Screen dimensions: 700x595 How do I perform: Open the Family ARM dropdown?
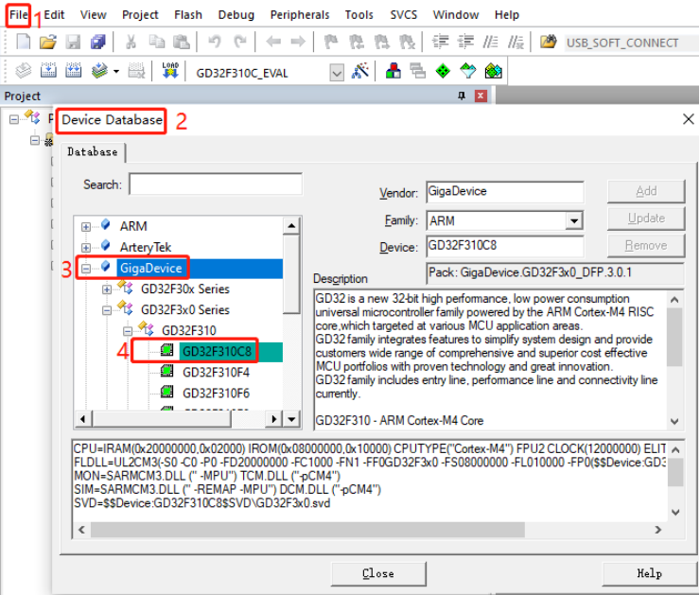pos(573,220)
